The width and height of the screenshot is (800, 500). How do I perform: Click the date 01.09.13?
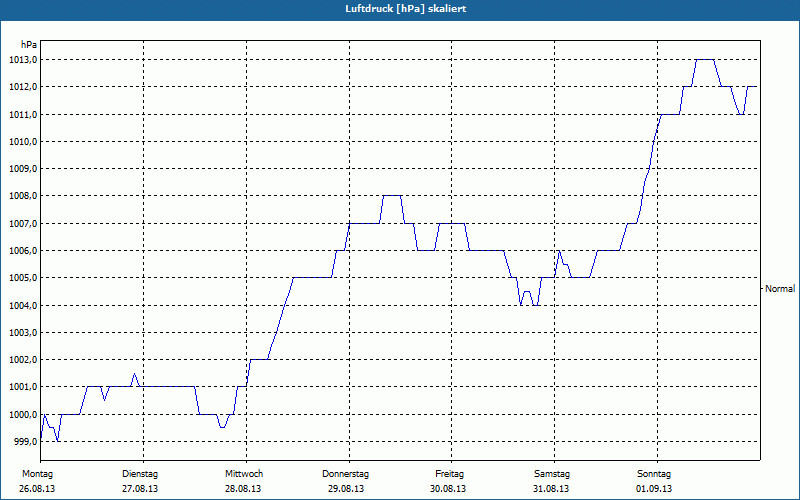click(654, 489)
